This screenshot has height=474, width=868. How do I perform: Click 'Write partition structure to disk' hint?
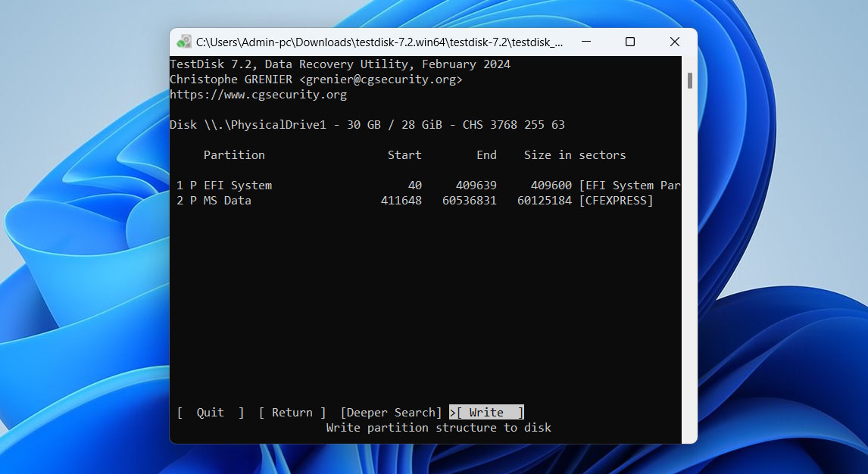coord(439,428)
